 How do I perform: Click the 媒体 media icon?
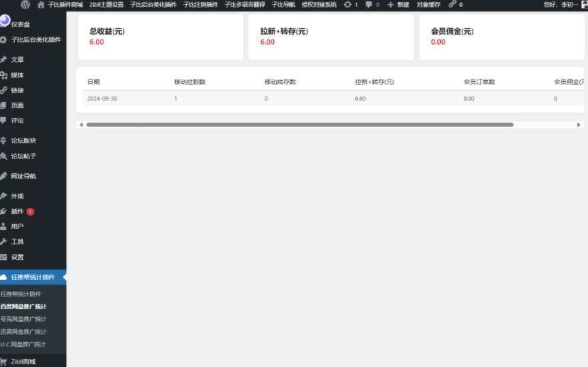point(3,75)
